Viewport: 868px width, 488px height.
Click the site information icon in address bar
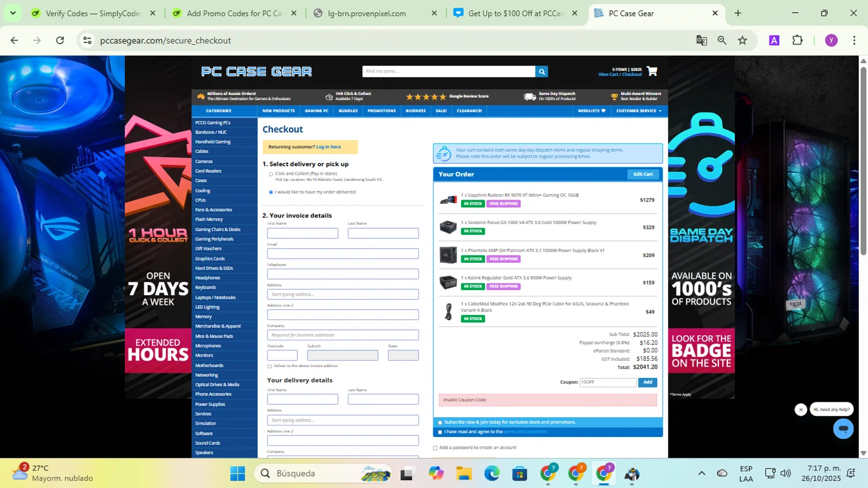[87, 41]
